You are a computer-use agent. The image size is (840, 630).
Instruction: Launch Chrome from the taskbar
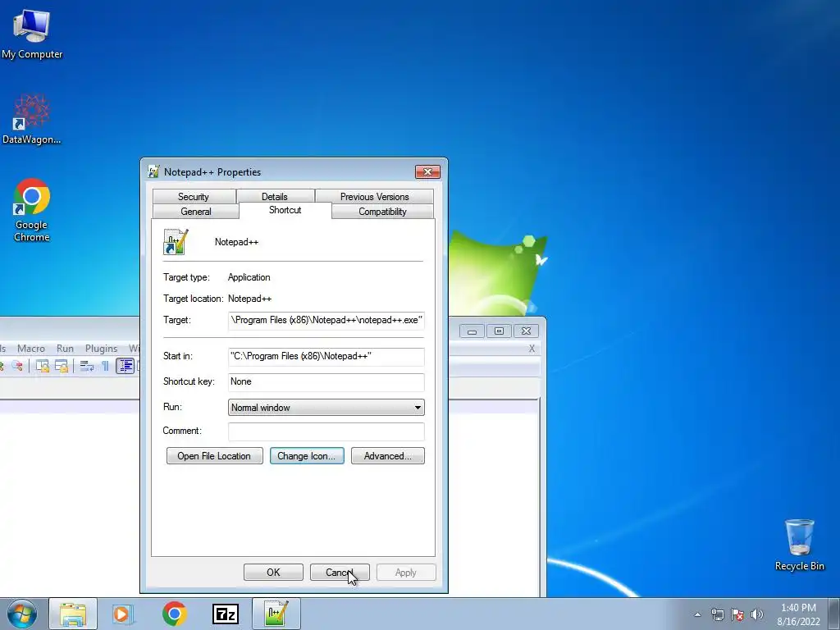click(174, 614)
